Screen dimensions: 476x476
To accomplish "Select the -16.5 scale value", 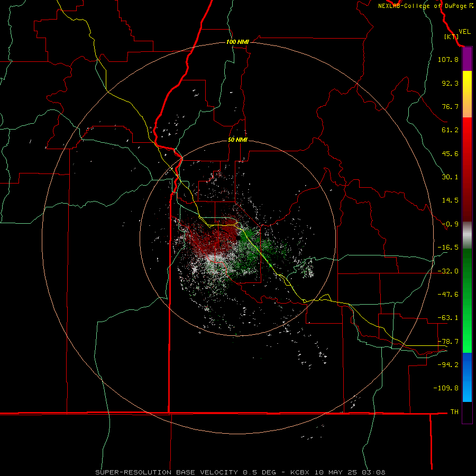I will click(448, 248).
